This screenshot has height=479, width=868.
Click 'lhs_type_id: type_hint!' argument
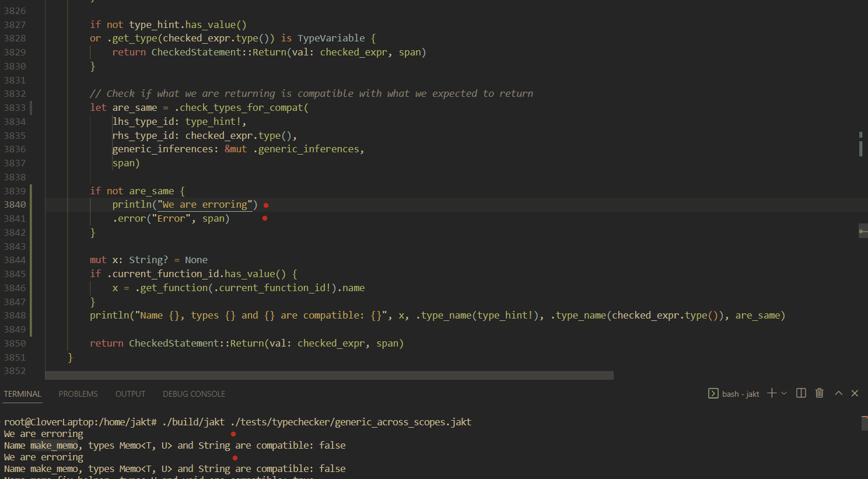pyautogui.click(x=179, y=122)
